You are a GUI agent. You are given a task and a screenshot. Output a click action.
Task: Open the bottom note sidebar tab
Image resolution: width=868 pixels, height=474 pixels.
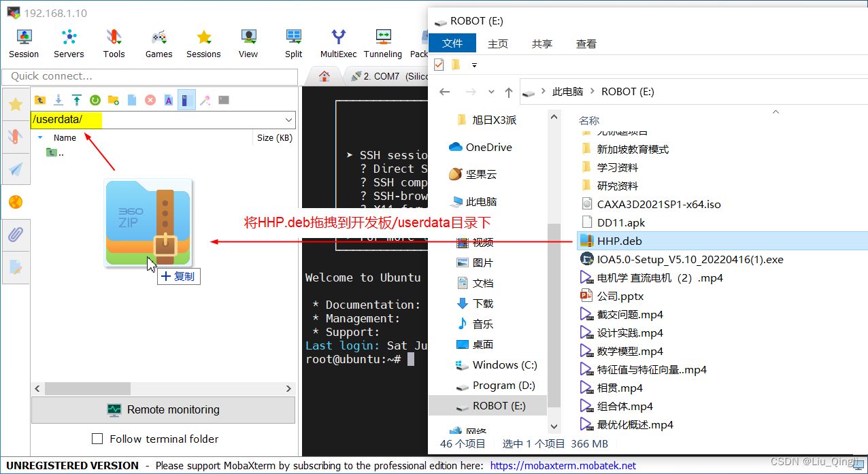point(16,267)
